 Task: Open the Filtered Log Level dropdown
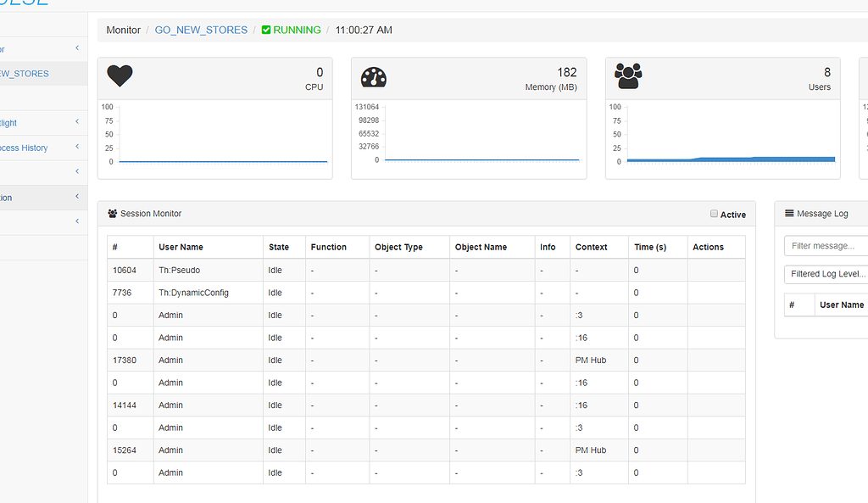[826, 273]
